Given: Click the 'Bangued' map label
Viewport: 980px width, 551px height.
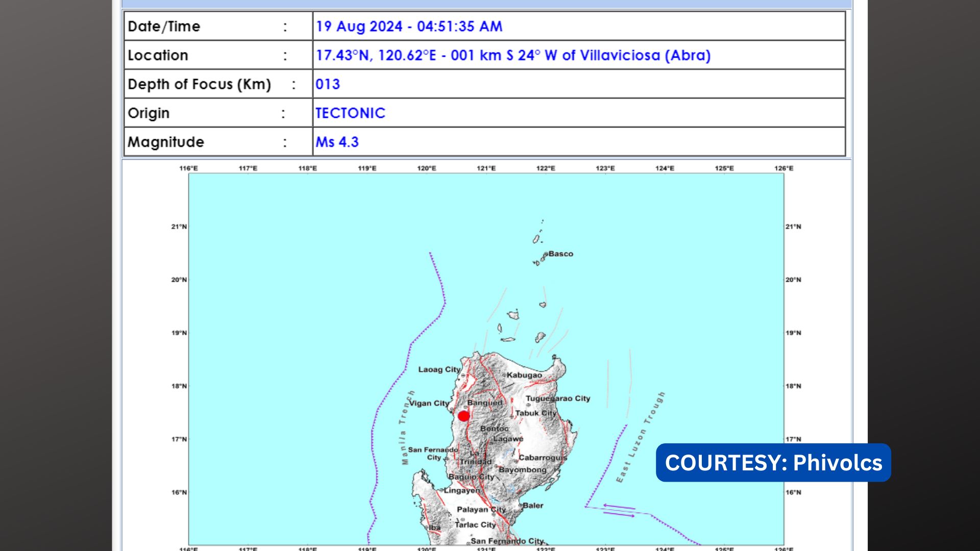Looking at the screenshot, I should (485, 403).
